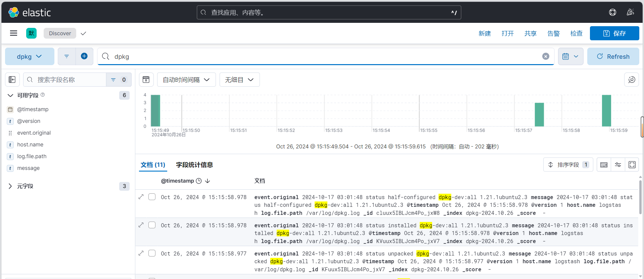Image resolution: width=644 pixels, height=279 pixels.
Task: Click the Refresh button
Action: (613, 56)
